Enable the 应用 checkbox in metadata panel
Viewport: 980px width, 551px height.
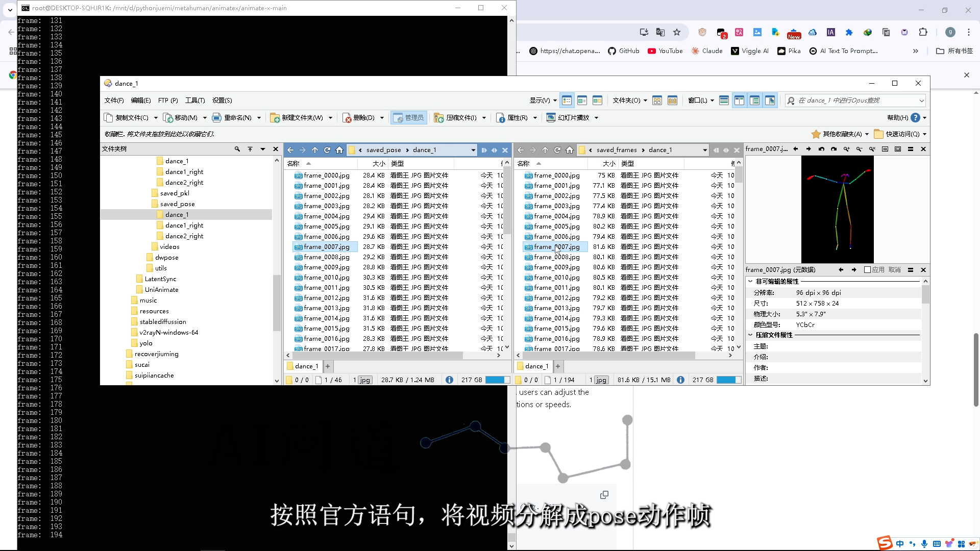point(867,270)
